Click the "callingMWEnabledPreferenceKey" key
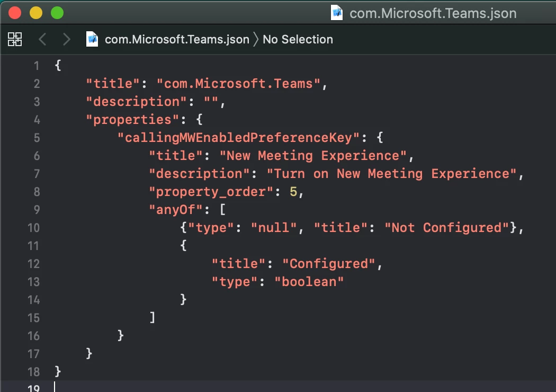Image resolution: width=556 pixels, height=392 pixels. pyautogui.click(x=238, y=138)
